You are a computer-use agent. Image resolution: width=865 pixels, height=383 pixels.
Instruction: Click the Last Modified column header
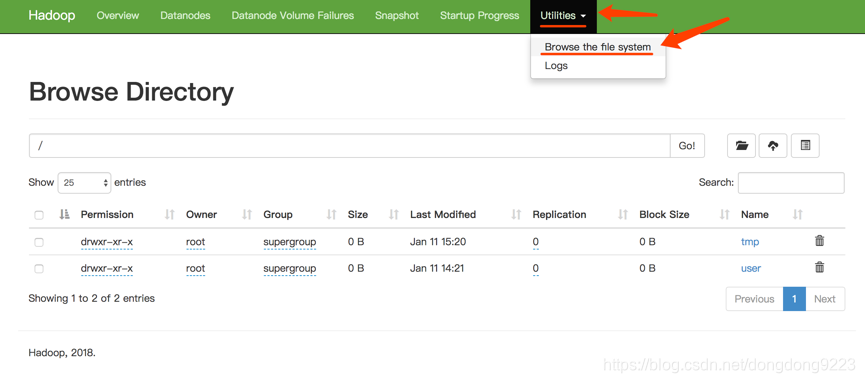tap(443, 215)
